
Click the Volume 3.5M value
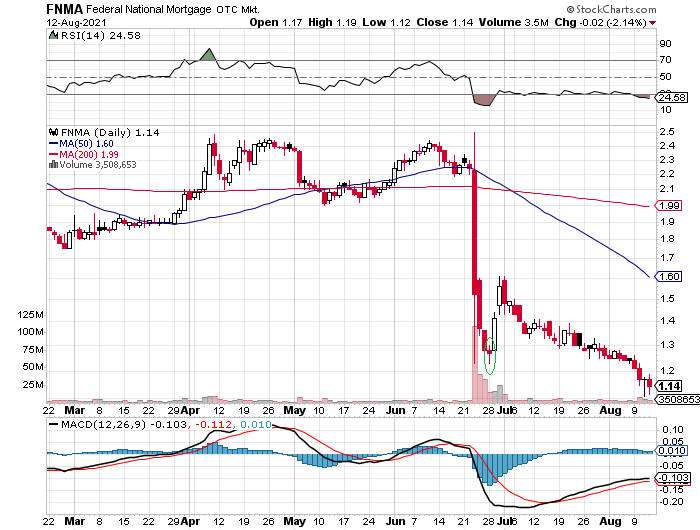click(513, 22)
